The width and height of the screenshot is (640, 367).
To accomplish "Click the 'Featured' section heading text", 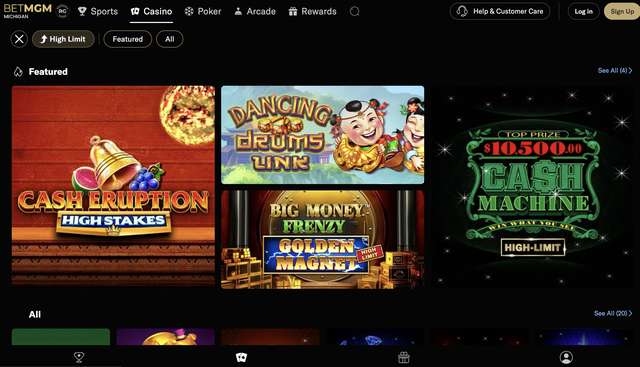I will click(48, 72).
